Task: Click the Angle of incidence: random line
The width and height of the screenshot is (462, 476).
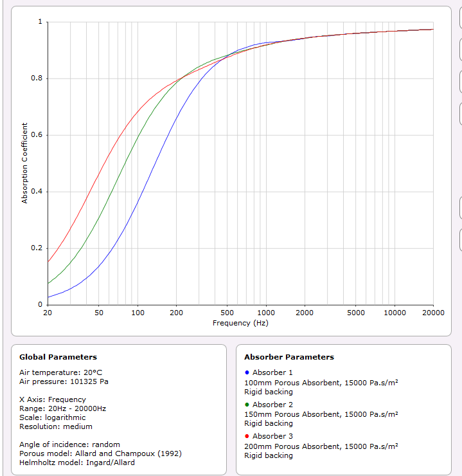Action: pyautogui.click(x=69, y=444)
